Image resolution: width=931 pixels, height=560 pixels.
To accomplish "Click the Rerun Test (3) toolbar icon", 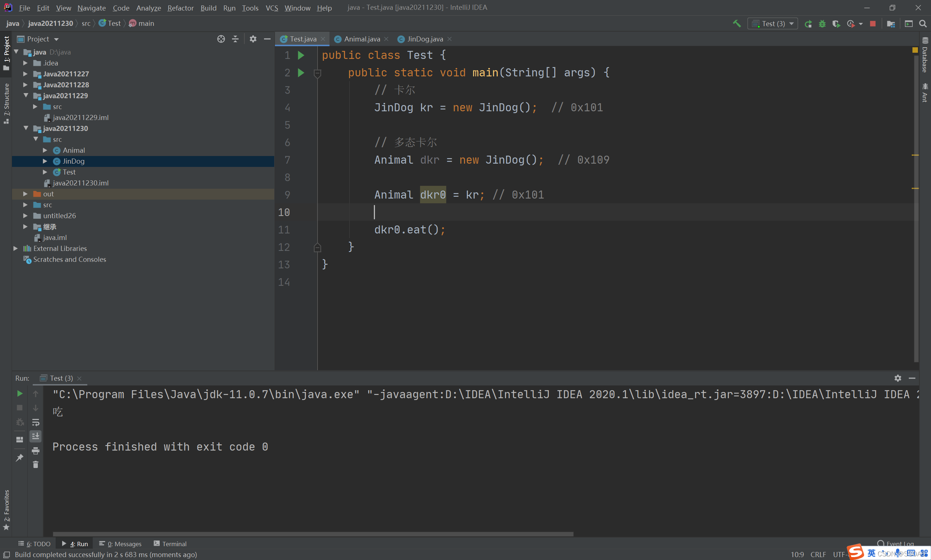I will (x=808, y=24).
